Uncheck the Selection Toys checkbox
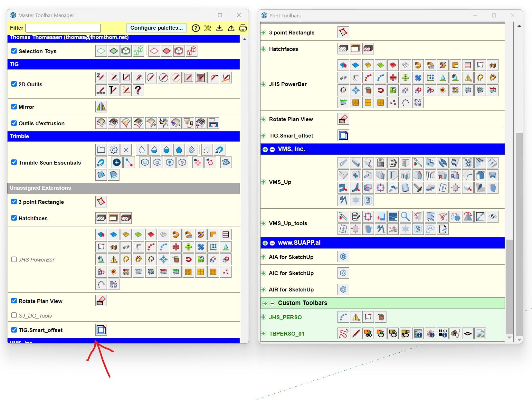 click(x=14, y=51)
